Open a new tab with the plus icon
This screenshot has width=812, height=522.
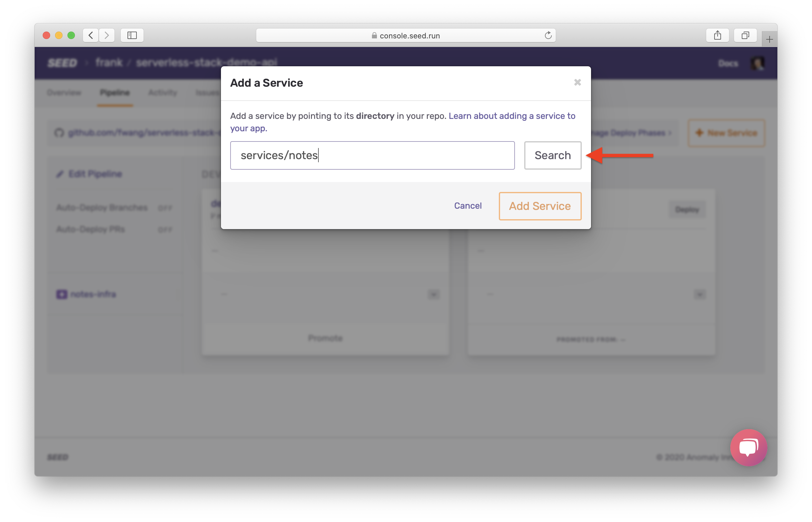pyautogui.click(x=769, y=40)
